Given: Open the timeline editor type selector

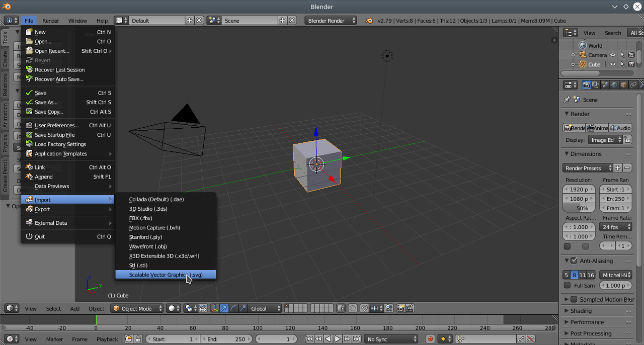Looking at the screenshot, I should pos(12,339).
